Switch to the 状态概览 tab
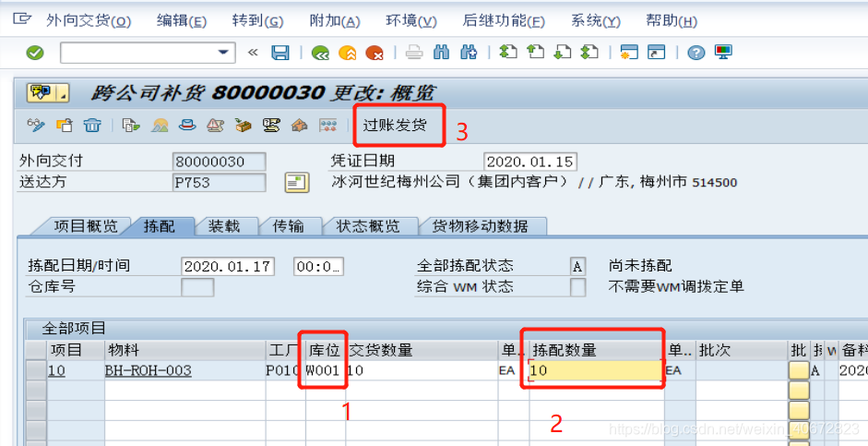This screenshot has height=446, width=868. tap(367, 226)
